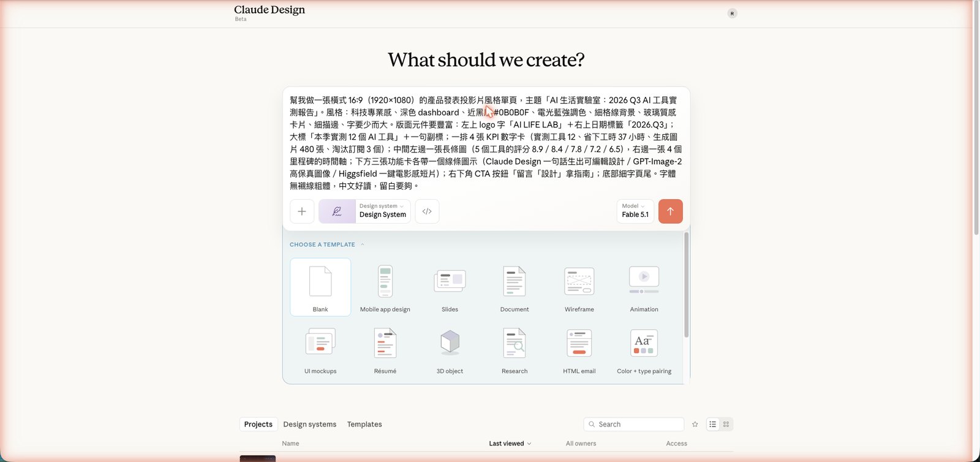
Task: Click the plus attach button
Action: click(302, 211)
